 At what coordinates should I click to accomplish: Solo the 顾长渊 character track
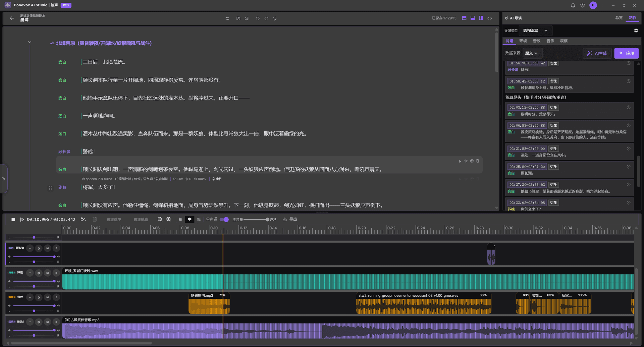56,248
